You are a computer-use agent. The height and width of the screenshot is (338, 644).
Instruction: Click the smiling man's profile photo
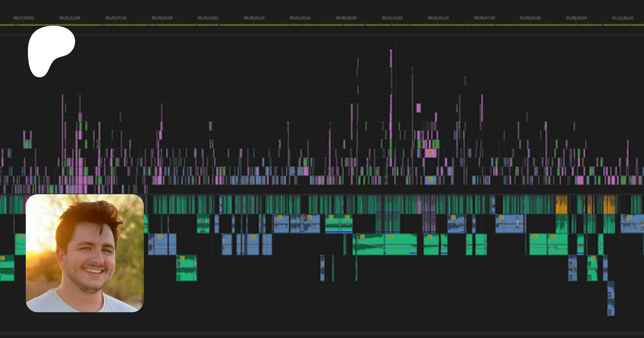click(x=85, y=253)
